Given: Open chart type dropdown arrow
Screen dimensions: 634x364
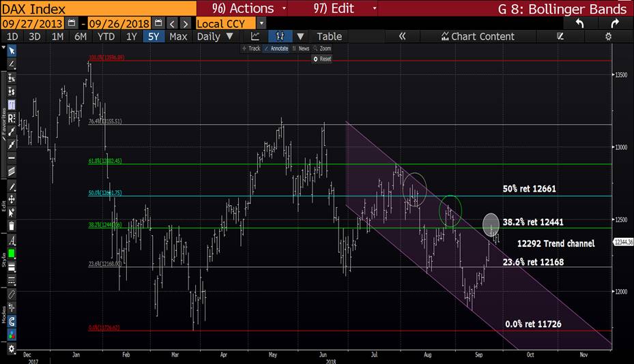Looking at the screenshot, I should tap(300, 36).
